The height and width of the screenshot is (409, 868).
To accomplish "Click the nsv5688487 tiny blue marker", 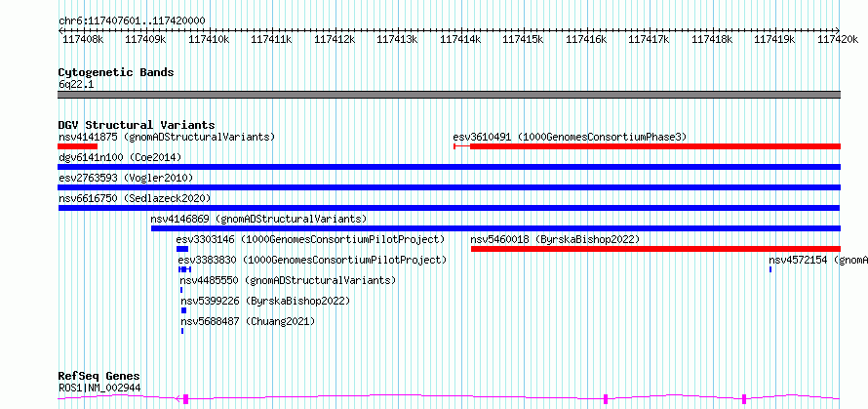I will tap(182, 331).
